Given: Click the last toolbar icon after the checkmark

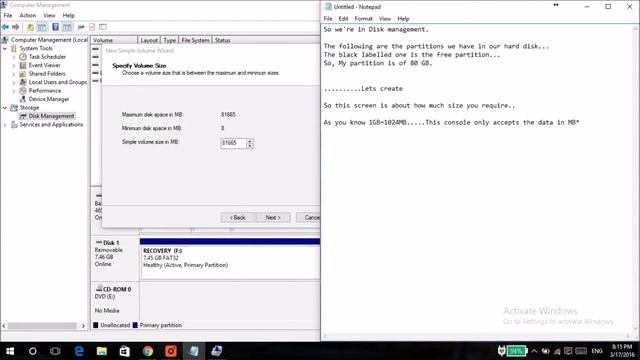Looking at the screenshot, I should [103, 27].
